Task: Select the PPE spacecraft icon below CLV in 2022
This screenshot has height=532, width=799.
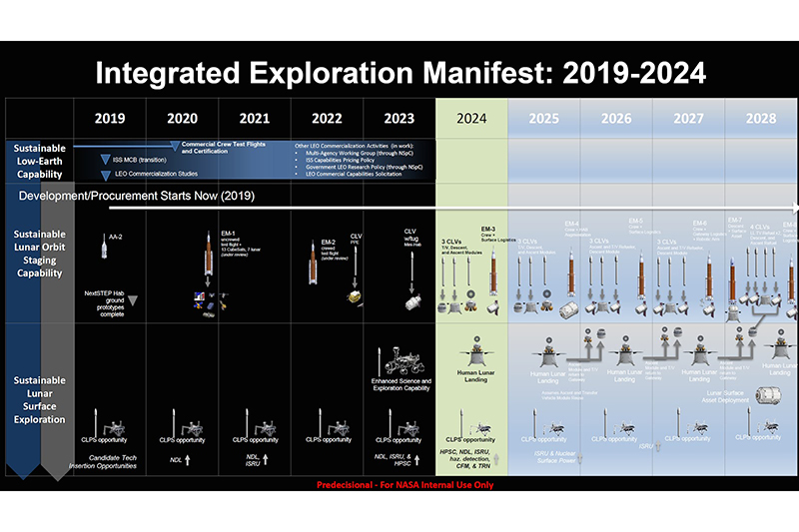Action: pyautogui.click(x=355, y=297)
